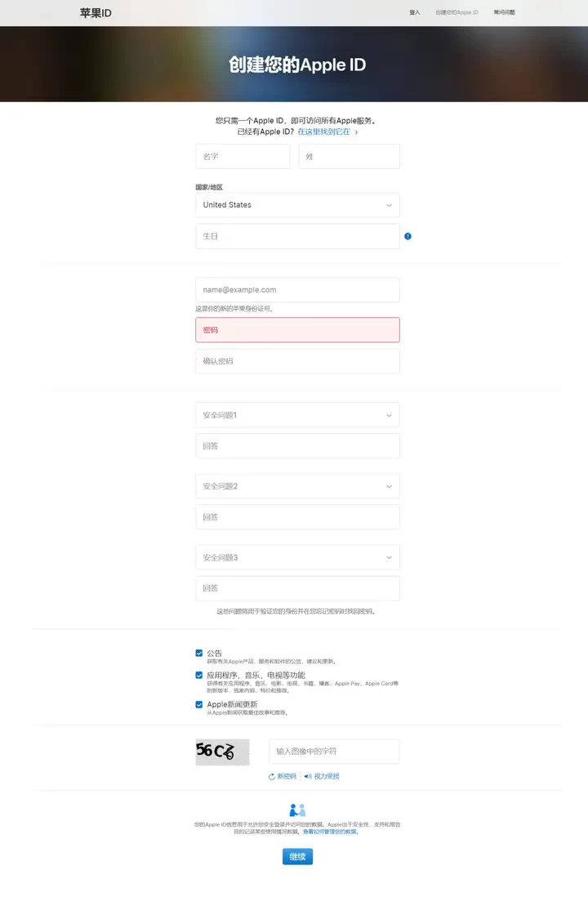Click 登入 in the top navigation
This screenshot has height=906, width=588.
(415, 12)
